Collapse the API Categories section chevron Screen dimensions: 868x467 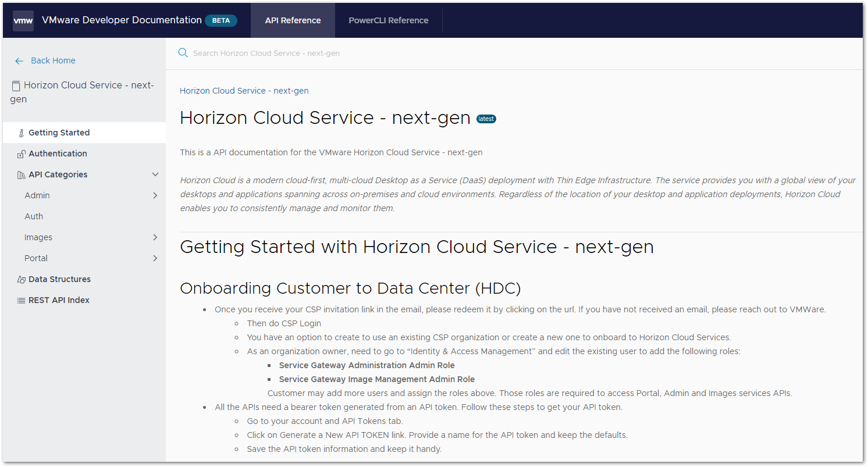coord(155,174)
